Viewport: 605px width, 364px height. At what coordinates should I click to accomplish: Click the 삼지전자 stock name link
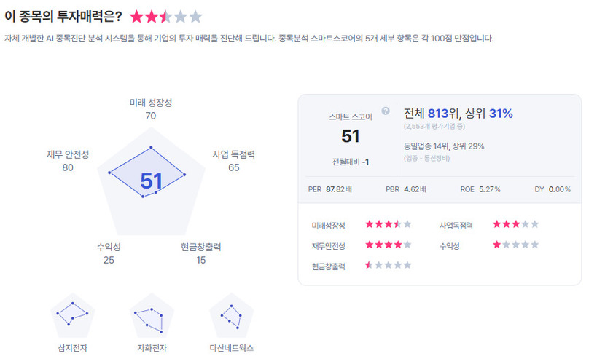[73, 348]
